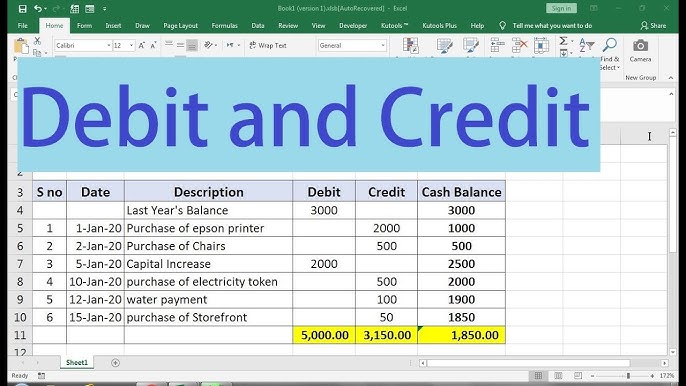Click the Sign in button

coord(561,8)
